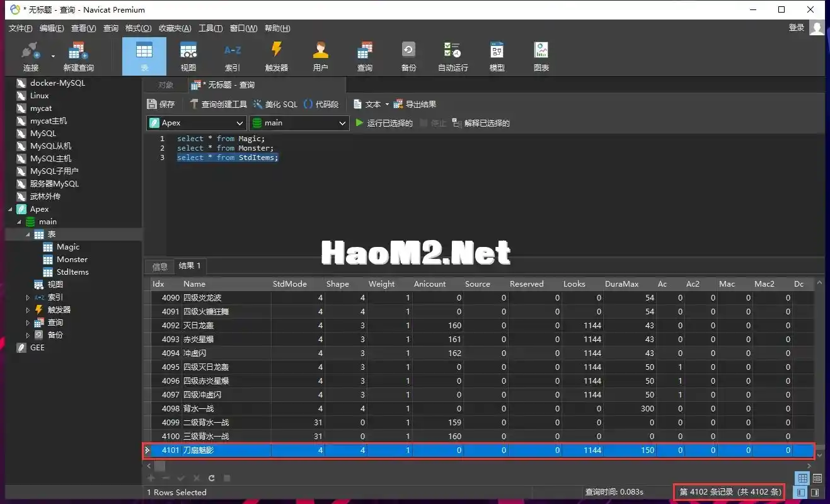Click the user avatar icon
Image resolution: width=830 pixels, height=504 pixels.
pos(817,28)
